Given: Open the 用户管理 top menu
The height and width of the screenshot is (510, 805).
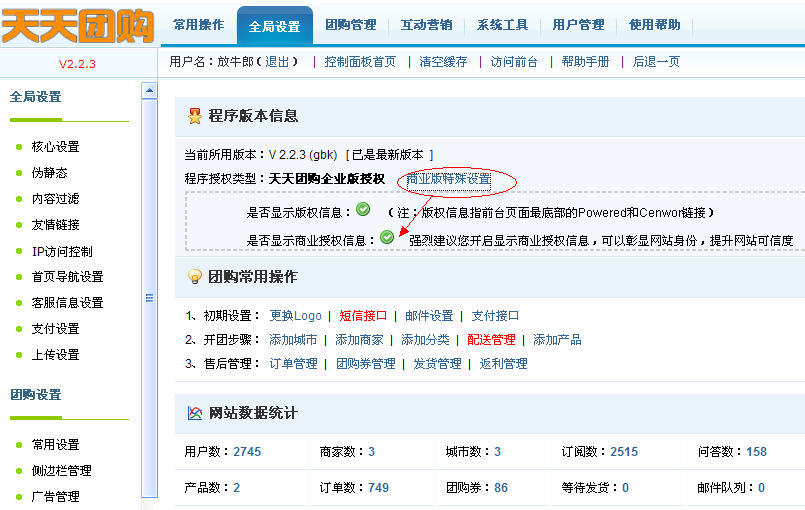Looking at the screenshot, I should click(579, 25).
